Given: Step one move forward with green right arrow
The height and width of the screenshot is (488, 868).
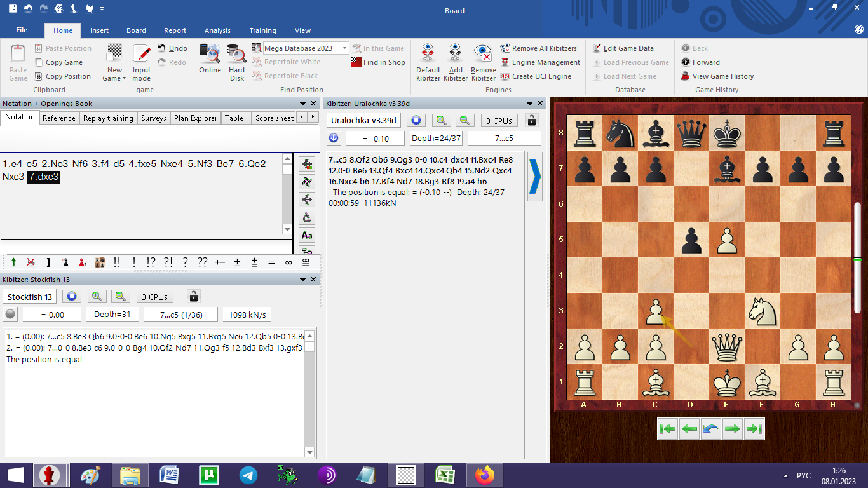Looking at the screenshot, I should click(x=733, y=429).
